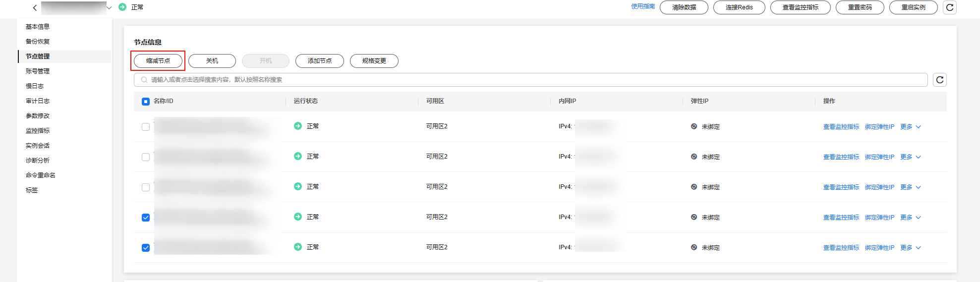
Task: Expand the instance name dropdown at top
Action: click(109, 7)
